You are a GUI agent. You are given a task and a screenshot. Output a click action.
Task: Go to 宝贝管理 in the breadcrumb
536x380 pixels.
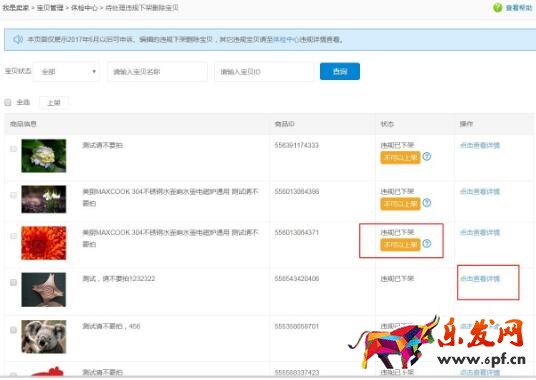[x=50, y=8]
